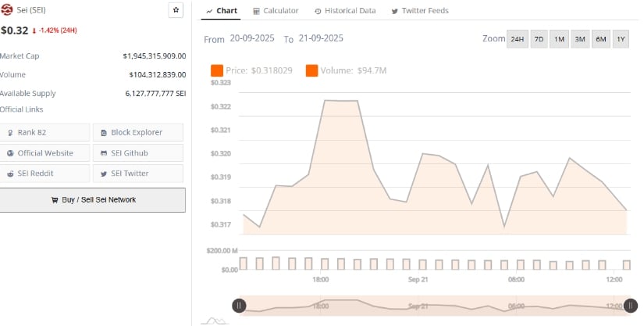Screen dimensions: 644x326
Task: Click the Volume value $104,312,839.00
Action: coord(158,75)
